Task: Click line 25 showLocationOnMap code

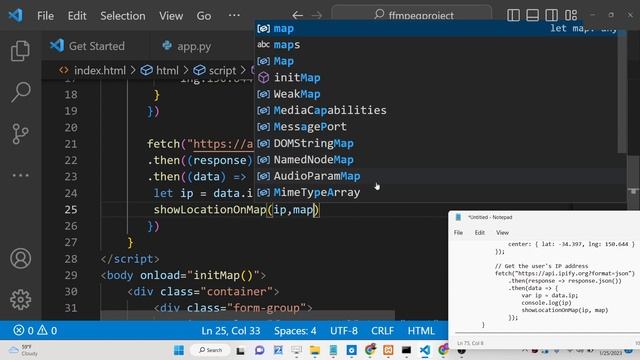Action: [237, 210]
